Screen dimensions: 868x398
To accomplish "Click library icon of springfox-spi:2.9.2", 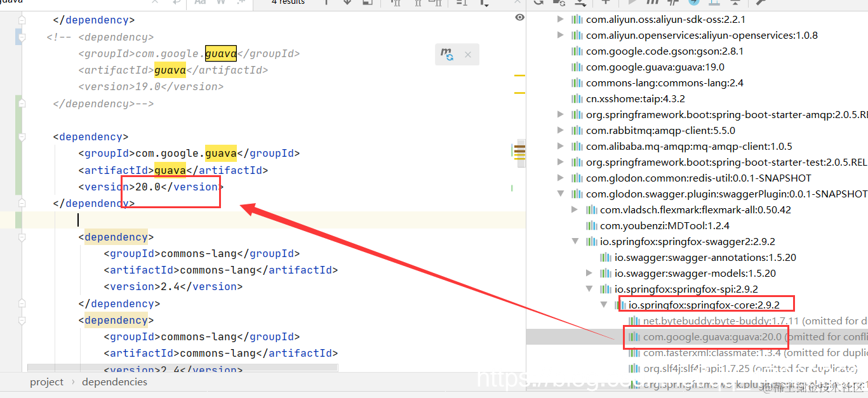I will (605, 289).
